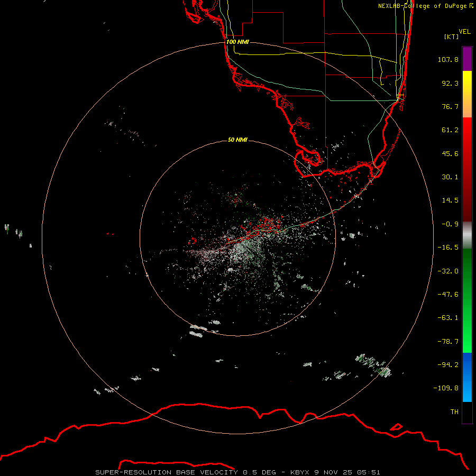Click the purple segment of velocity color bar
This screenshot has width=476, height=476.
pyautogui.click(x=467, y=59)
